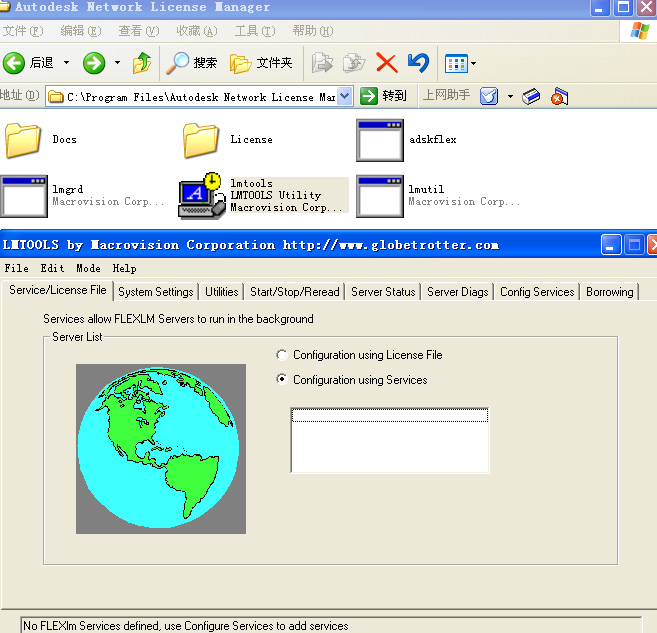Image resolution: width=657 pixels, height=633 pixels.
Task: Click the blue Undo arrow icon
Action: point(418,63)
